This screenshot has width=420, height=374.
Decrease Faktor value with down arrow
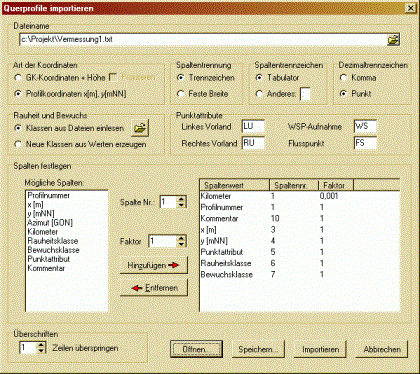pyautogui.click(x=181, y=244)
